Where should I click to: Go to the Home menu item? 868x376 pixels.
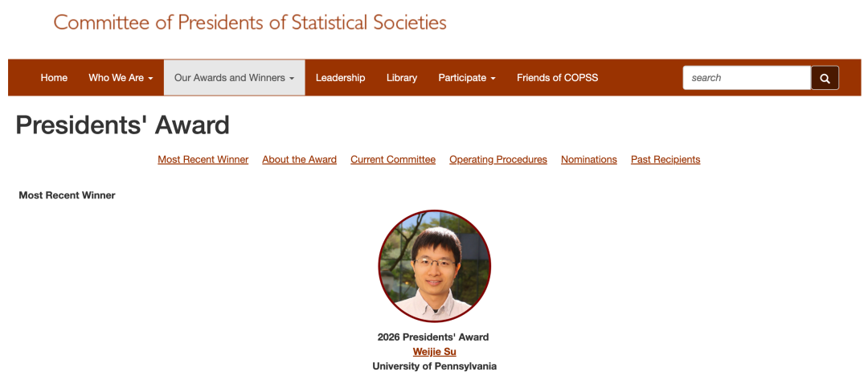pyautogui.click(x=54, y=78)
